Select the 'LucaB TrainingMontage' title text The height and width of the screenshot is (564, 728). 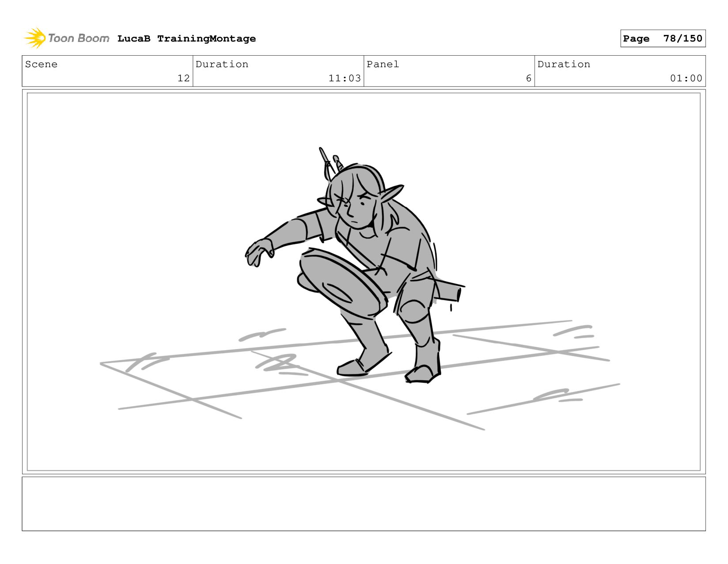[186, 38]
